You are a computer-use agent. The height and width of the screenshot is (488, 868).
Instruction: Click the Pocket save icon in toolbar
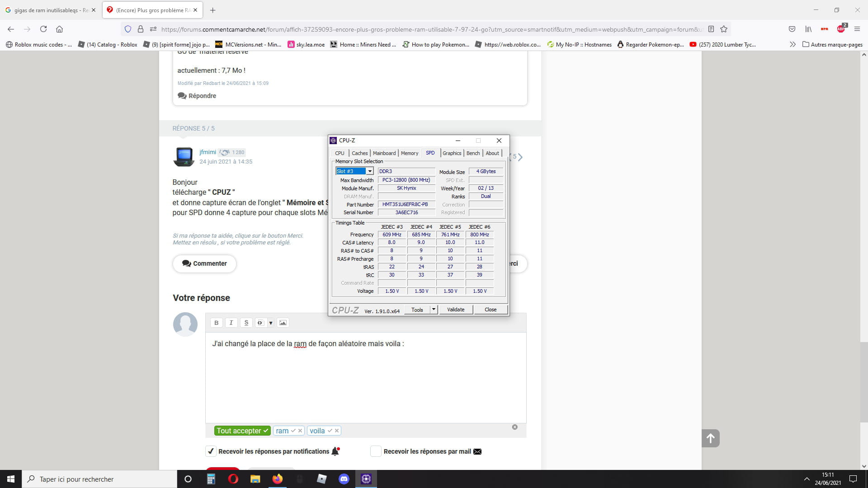(x=792, y=29)
